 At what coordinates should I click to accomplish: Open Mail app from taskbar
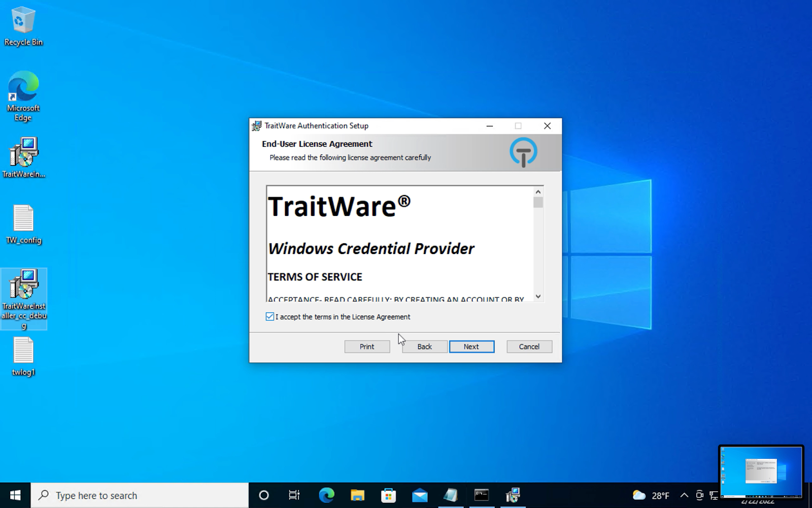[420, 495]
